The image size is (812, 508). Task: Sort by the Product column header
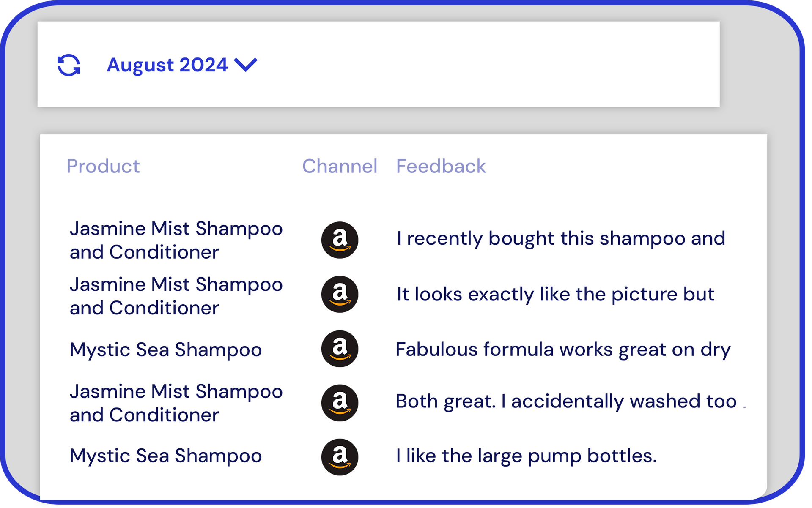103,166
